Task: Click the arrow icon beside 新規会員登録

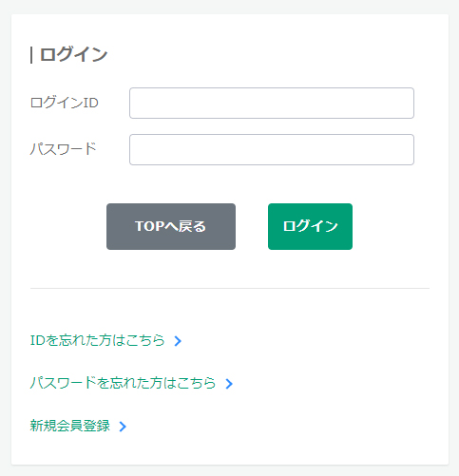Action: (x=123, y=427)
